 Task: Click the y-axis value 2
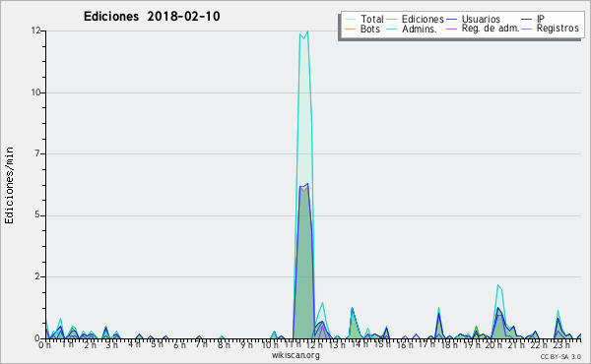click(37, 277)
